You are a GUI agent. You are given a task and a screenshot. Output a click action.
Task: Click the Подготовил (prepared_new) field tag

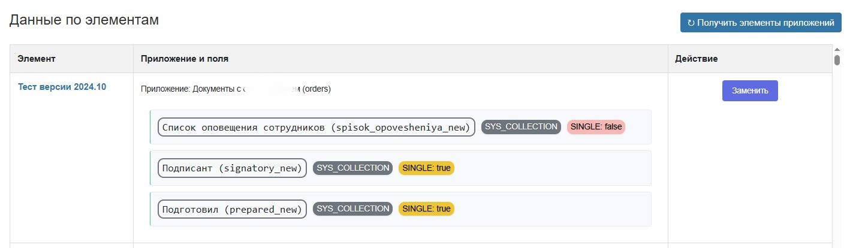coord(232,208)
